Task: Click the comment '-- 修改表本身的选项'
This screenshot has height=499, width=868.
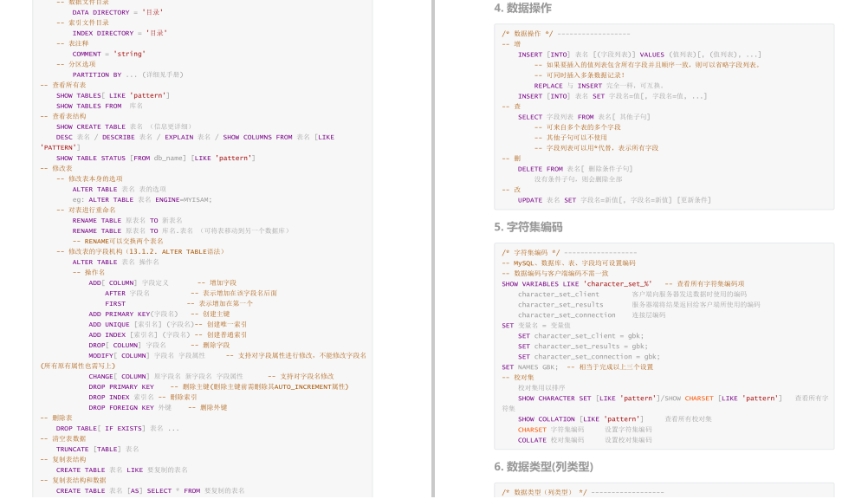Action: pyautogui.click(x=89, y=178)
